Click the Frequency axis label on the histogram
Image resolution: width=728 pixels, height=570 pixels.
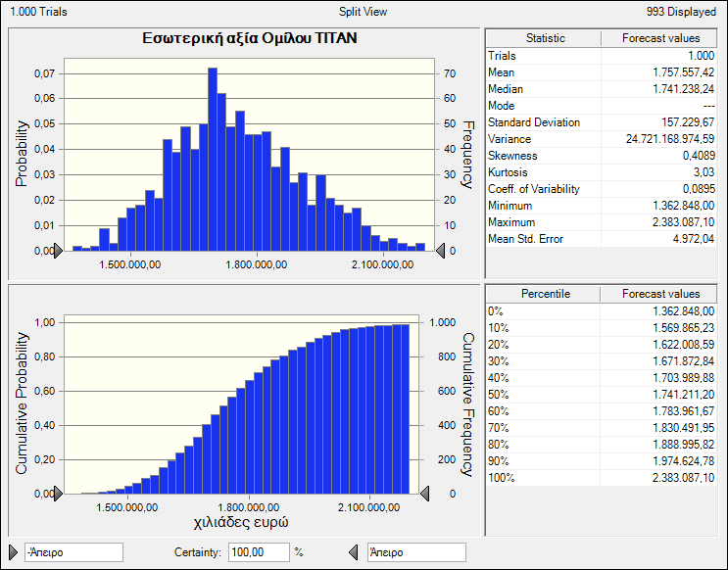469,155
